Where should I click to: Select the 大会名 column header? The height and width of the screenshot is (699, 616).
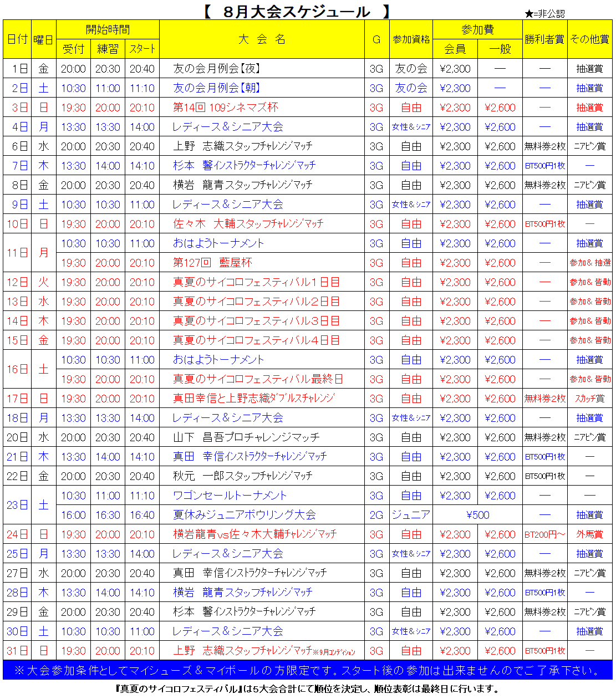(x=262, y=39)
